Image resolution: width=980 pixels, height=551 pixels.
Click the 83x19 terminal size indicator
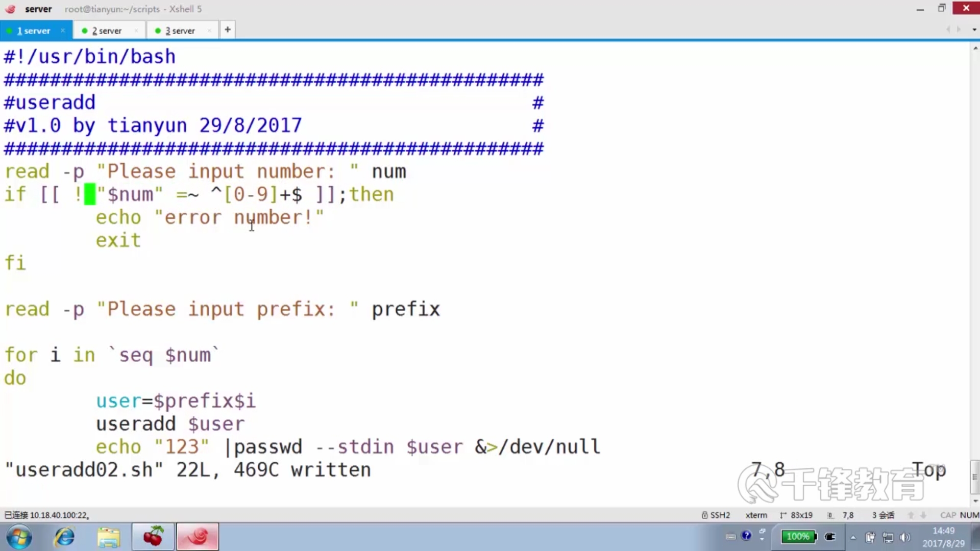[x=801, y=515]
